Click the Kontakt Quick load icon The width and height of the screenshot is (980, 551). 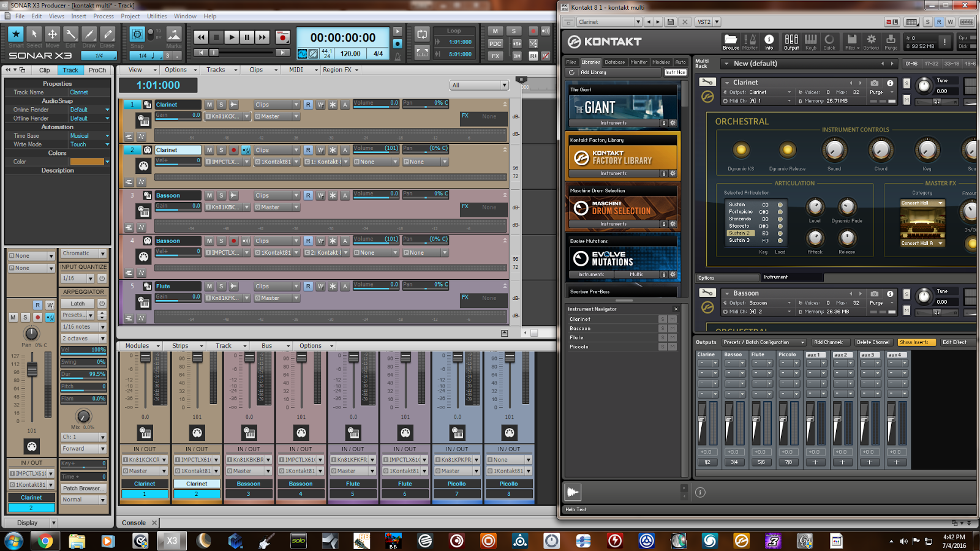[829, 42]
